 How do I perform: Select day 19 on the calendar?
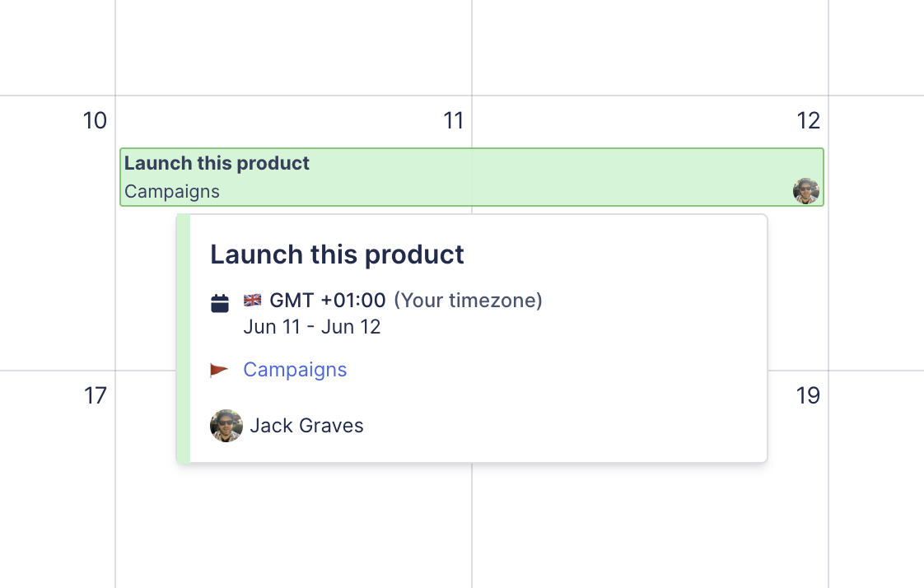(808, 396)
